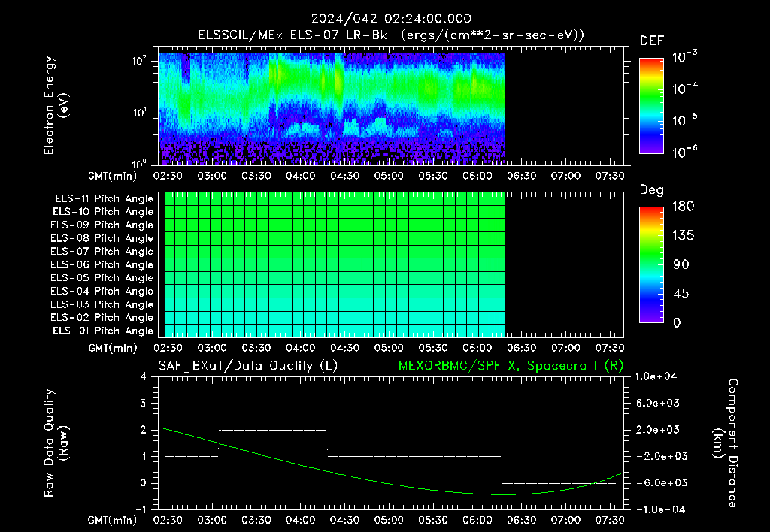Click the 06:30 tick below pitch angle panel
Image resolution: width=770 pixels, height=532 pixels.
[522, 348]
